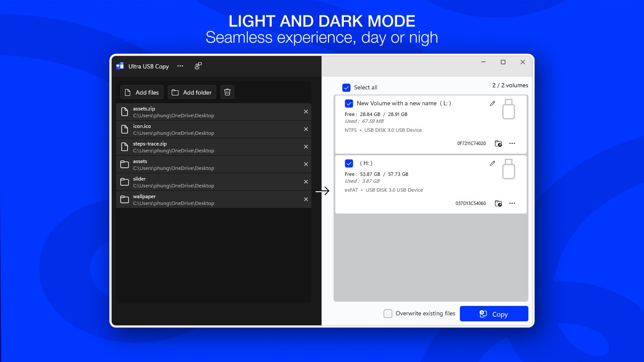644x362 pixels.
Task: Click the serial number 037D13C54060
Action: 471,203
